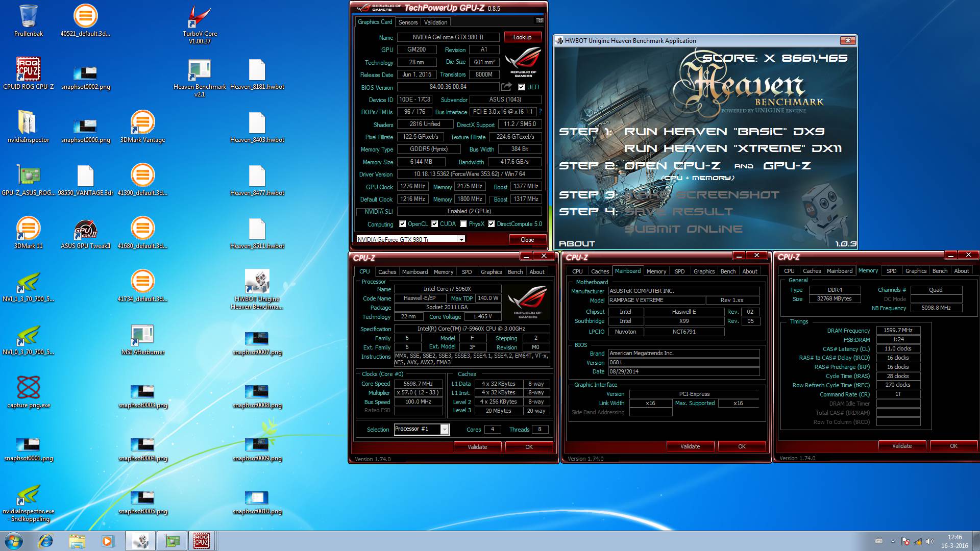Open snaphsot0002.png file icon
The height and width of the screenshot is (551, 980).
[85, 78]
